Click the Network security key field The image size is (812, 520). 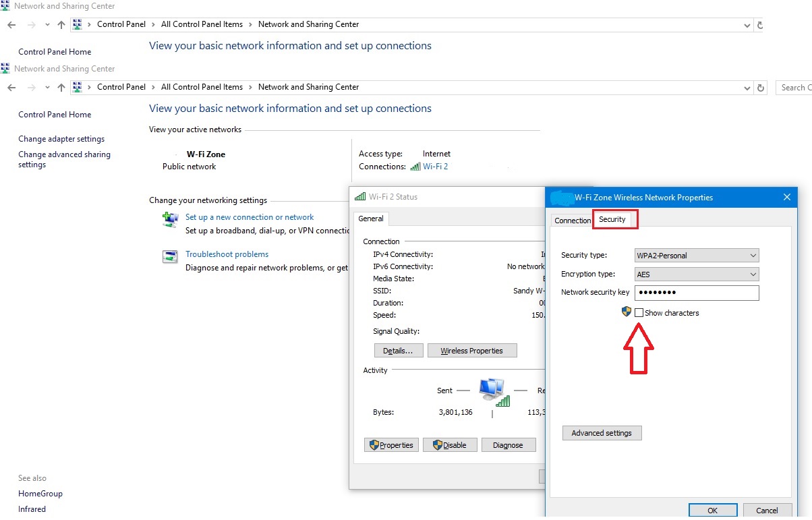697,293
